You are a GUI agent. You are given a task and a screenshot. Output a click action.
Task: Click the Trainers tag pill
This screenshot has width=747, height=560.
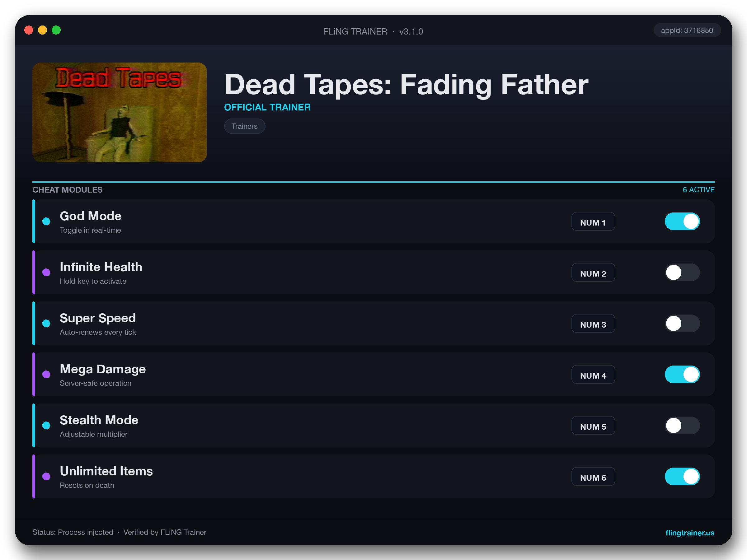point(245,126)
